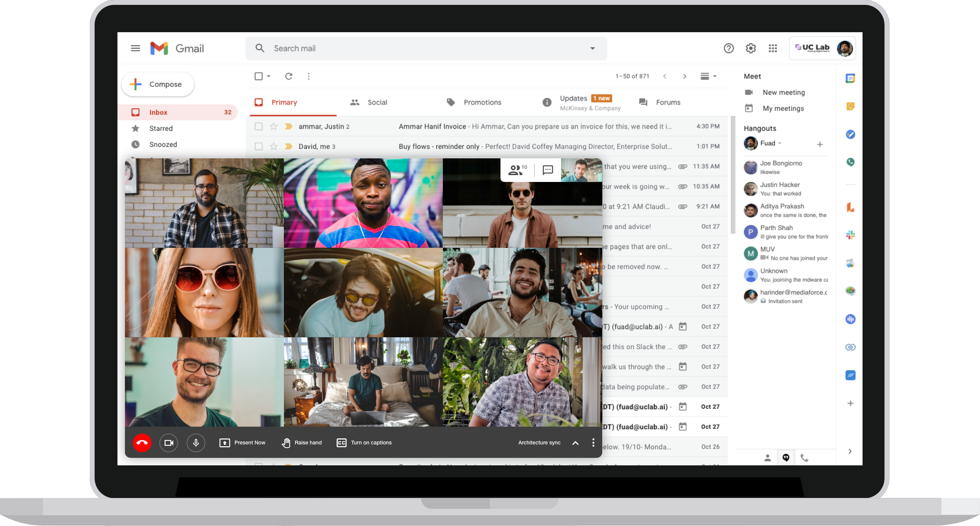
Task: Open Parth Shah chat
Action: 785,232
